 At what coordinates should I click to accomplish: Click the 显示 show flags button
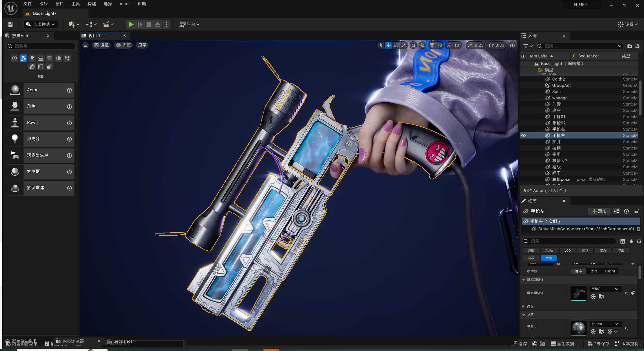(142, 45)
